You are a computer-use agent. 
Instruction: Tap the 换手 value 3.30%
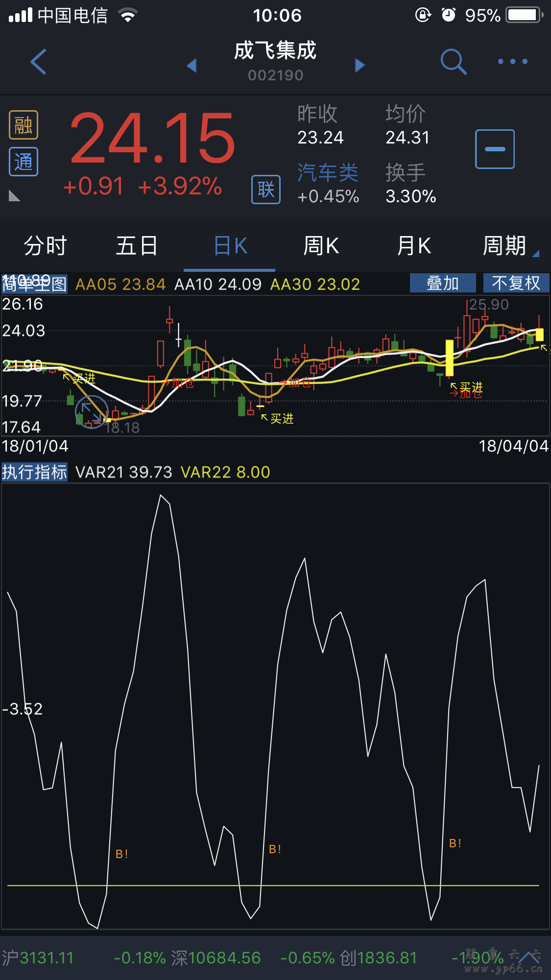click(410, 196)
